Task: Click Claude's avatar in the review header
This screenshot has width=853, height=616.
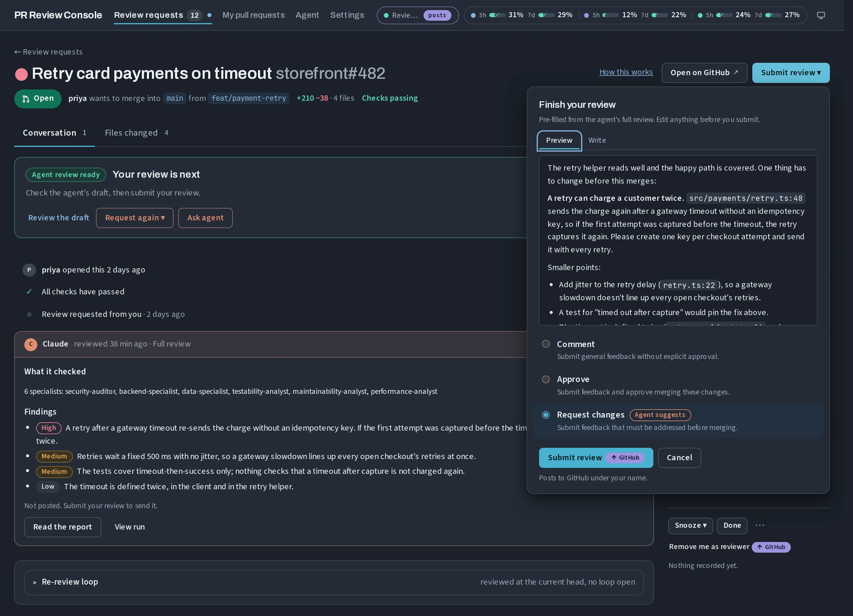Action: click(31, 344)
